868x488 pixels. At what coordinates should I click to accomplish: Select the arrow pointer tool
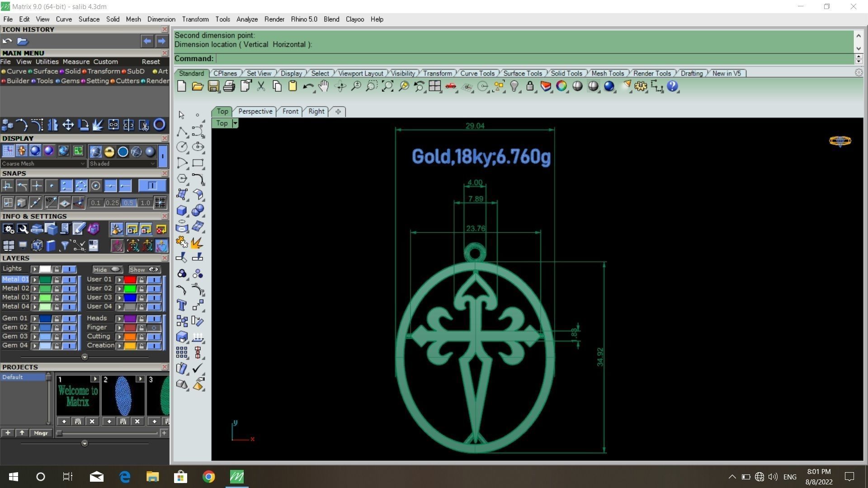[x=182, y=115]
